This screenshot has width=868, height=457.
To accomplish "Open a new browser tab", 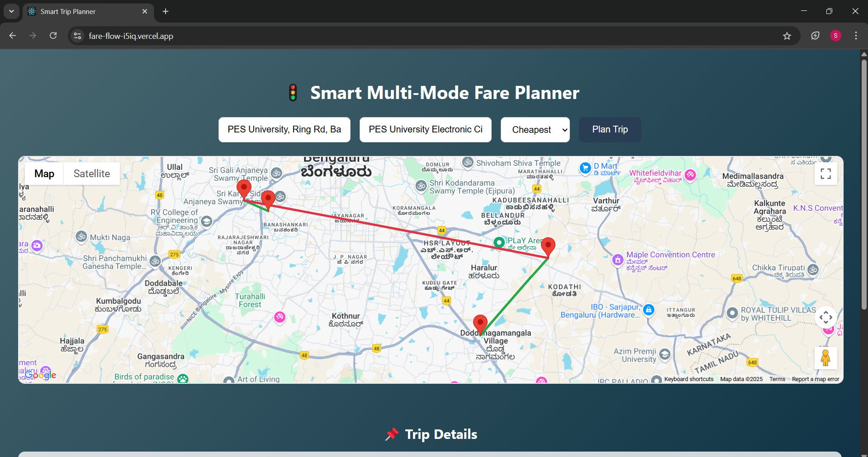I will (166, 11).
